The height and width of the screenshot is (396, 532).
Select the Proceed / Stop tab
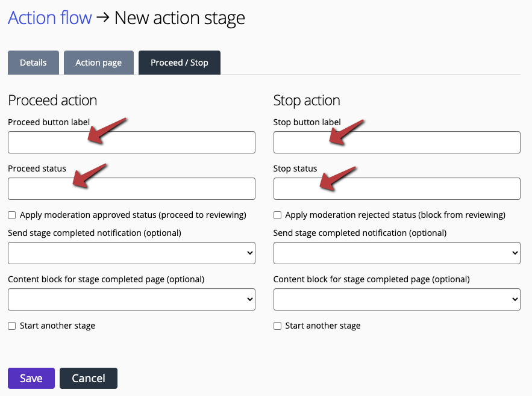pyautogui.click(x=179, y=63)
